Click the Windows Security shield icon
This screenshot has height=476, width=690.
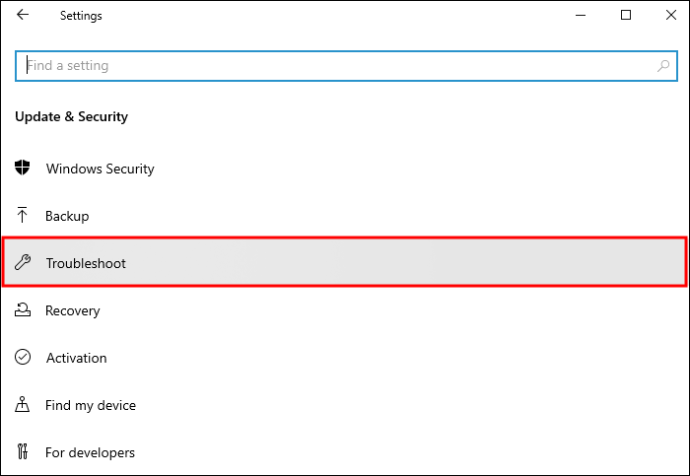[22, 168]
